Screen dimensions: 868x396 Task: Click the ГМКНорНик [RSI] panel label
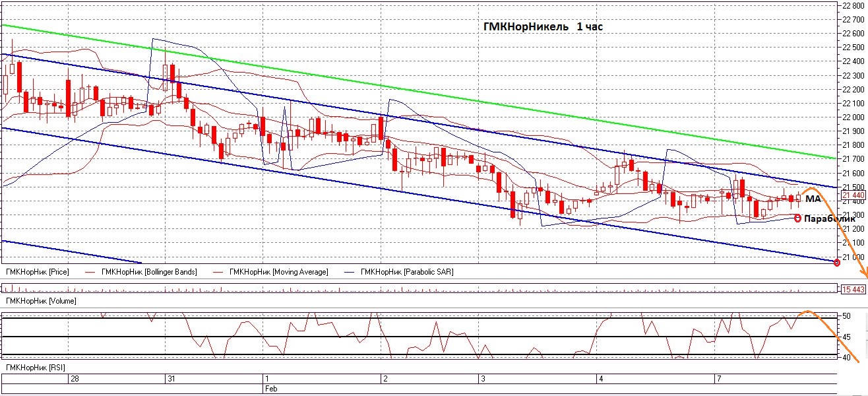click(35, 366)
